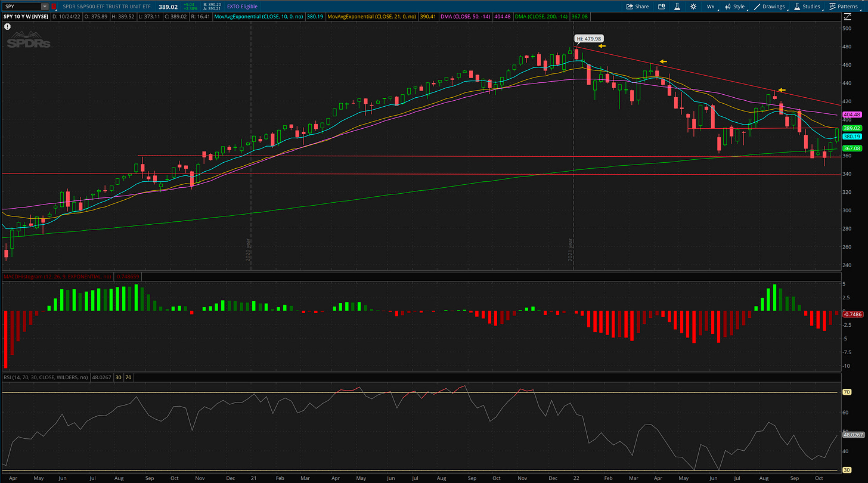Open the flask Edit Studies icon
Screen dimensions: 868x483
coord(677,7)
